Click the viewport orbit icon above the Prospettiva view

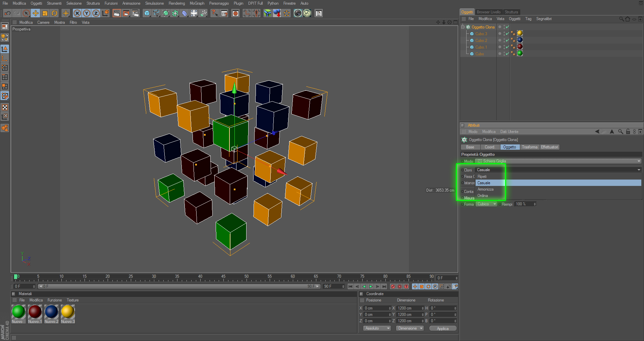[x=449, y=22]
